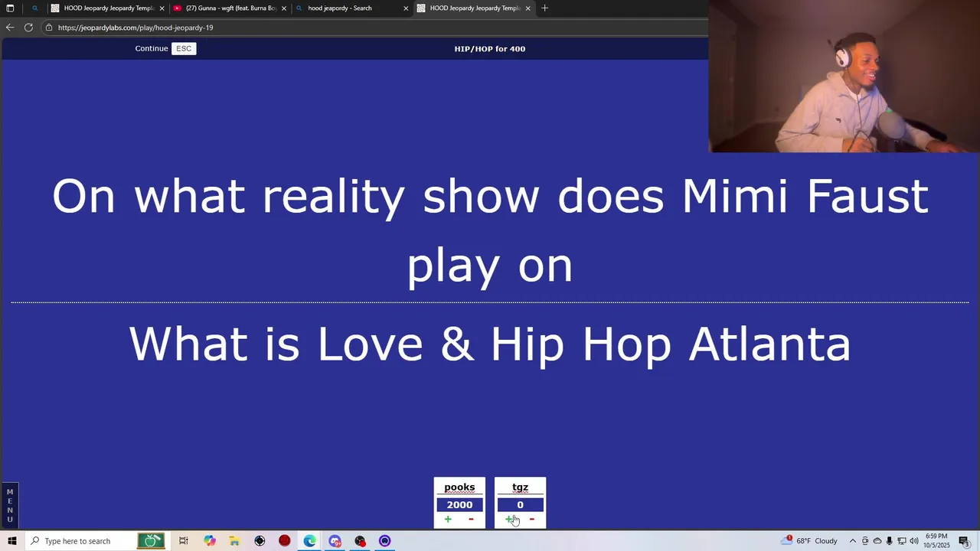Click the streamer webcam overlay

pos(844,77)
